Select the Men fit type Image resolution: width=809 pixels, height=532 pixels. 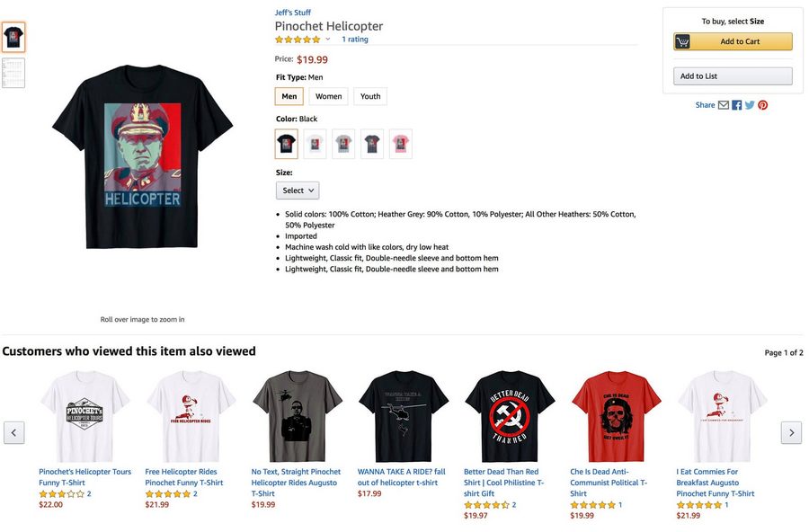(x=289, y=96)
